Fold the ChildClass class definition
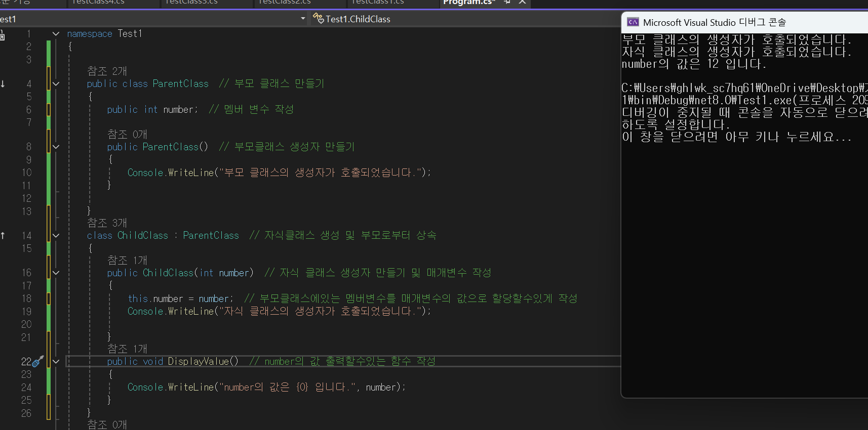The width and height of the screenshot is (868, 430). [x=56, y=236]
